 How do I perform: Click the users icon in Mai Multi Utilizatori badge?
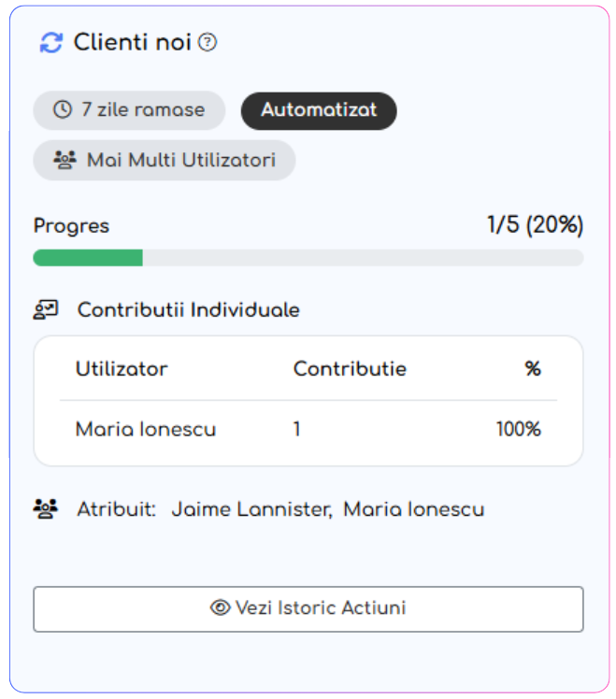[x=64, y=160]
